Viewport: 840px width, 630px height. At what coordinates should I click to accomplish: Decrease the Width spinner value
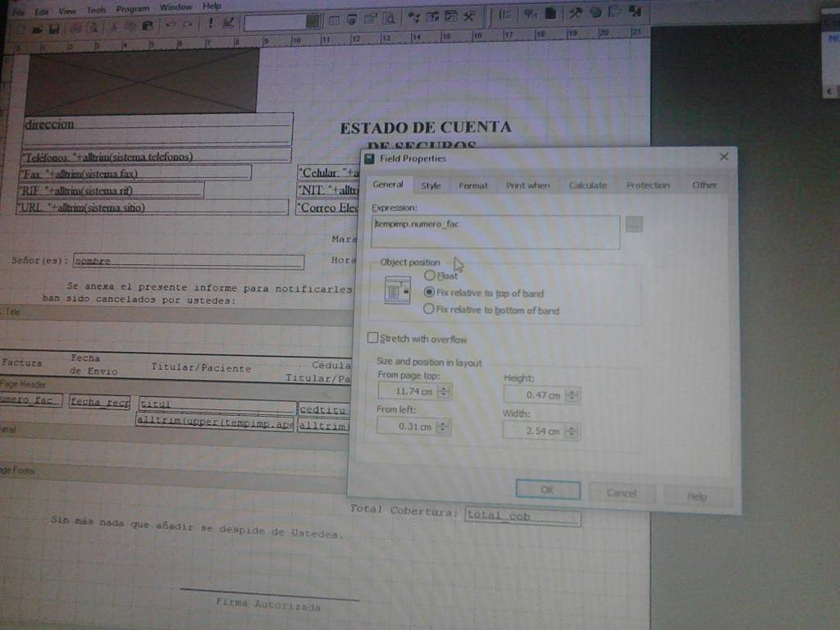571,435
